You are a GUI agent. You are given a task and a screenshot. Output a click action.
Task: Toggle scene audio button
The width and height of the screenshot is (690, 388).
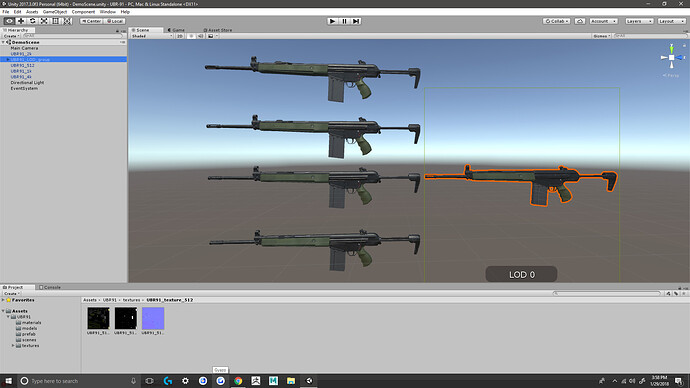tap(201, 36)
